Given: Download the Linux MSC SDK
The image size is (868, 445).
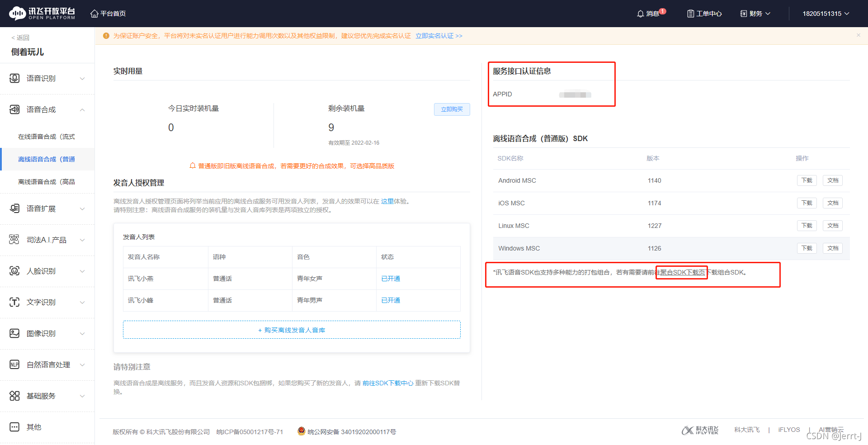Looking at the screenshot, I should (807, 226).
